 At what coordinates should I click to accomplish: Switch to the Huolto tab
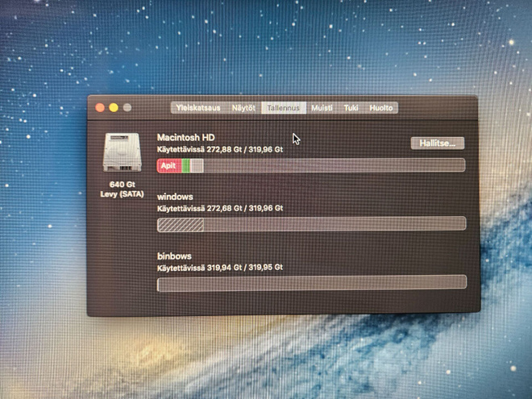[381, 108]
